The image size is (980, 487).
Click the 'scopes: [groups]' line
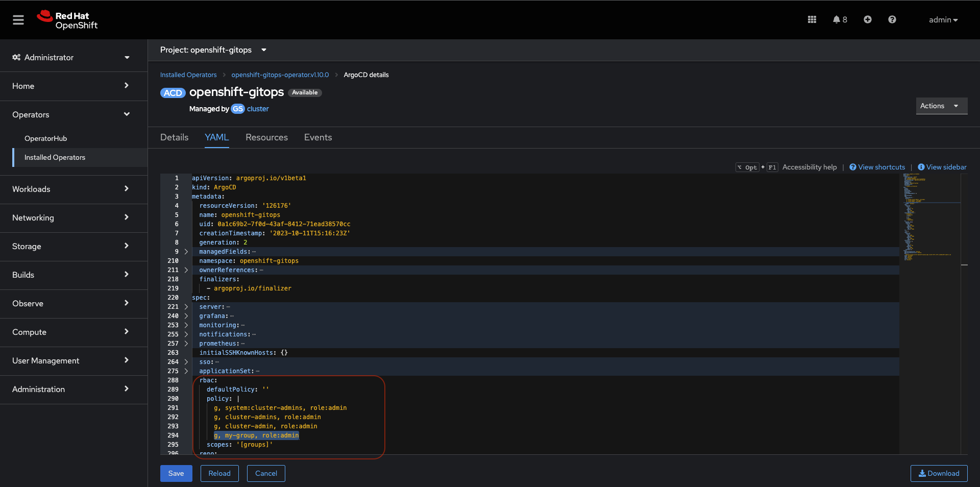tap(239, 445)
